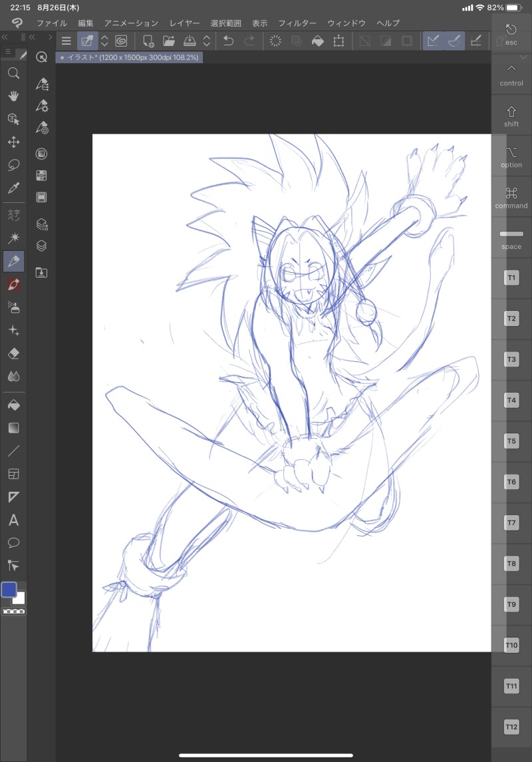Open the 選択範囲 menu
The width and height of the screenshot is (532, 762).
coord(225,23)
